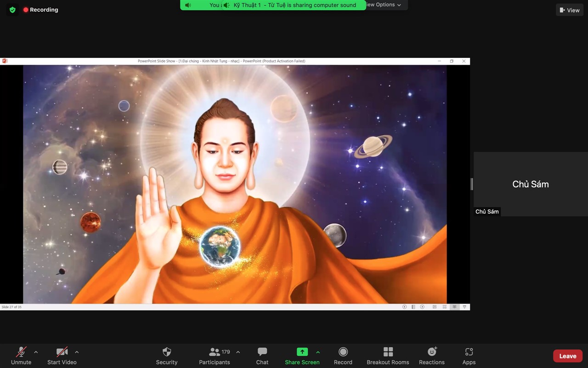Click the Slide Show view icon
This screenshot has width=588, height=368.
(x=464, y=307)
